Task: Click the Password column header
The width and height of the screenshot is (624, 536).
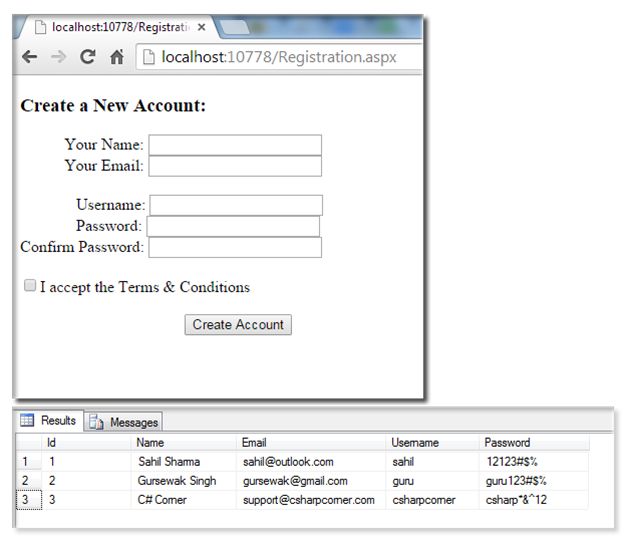Action: click(534, 442)
